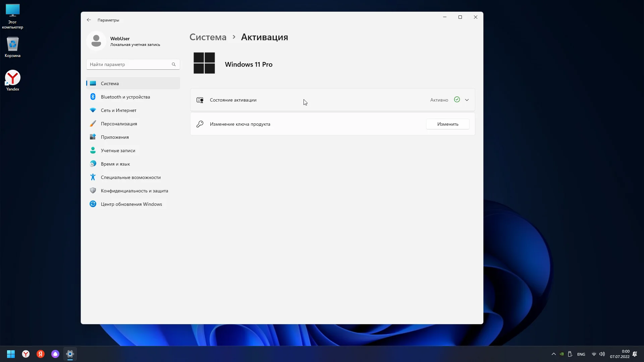This screenshot has width=644, height=362.
Task: Open Центр обновления Windows
Action: 131,204
